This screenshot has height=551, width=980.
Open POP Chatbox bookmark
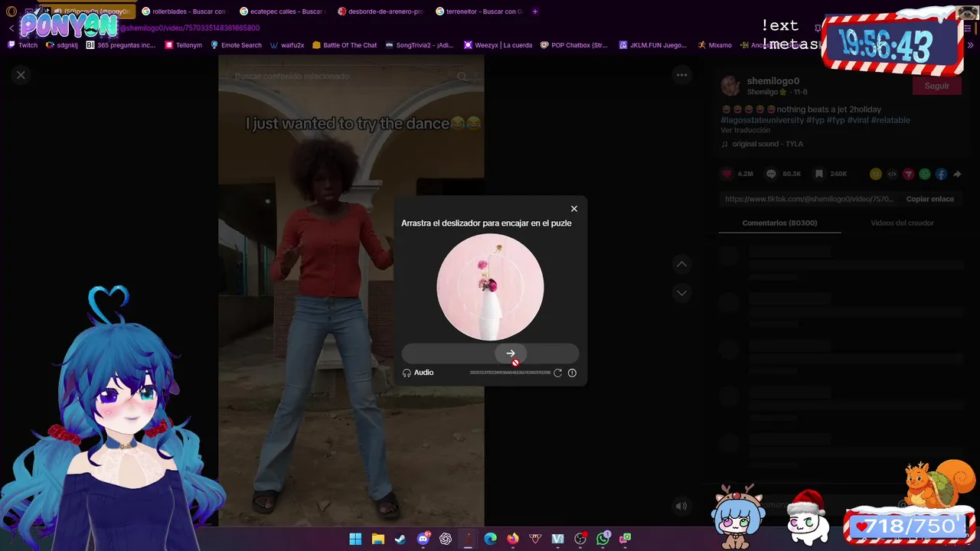coord(575,45)
